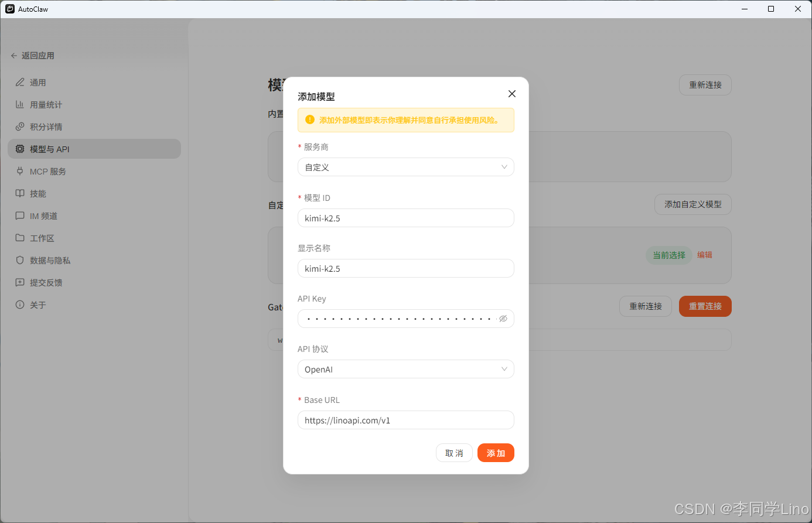Open the API 协议 dropdown showing OpenAI

(406, 369)
